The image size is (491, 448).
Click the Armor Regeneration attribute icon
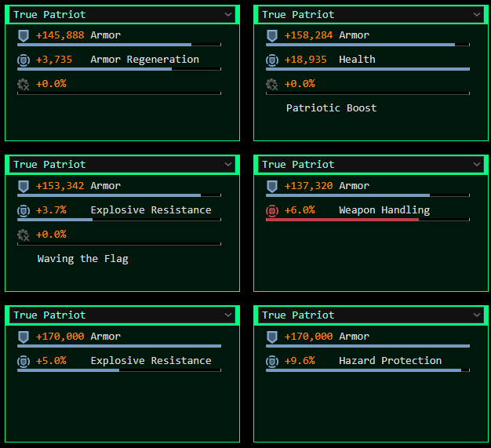[x=24, y=60]
